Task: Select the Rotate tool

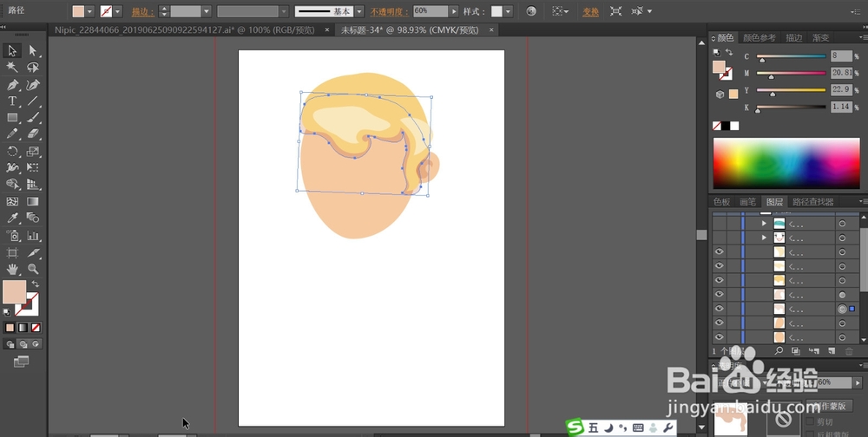Action: [x=12, y=151]
